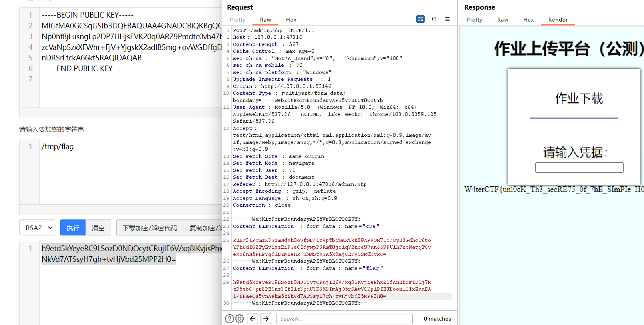Click the 复制加密 copy button
This screenshot has height=325, width=644.
(203, 227)
